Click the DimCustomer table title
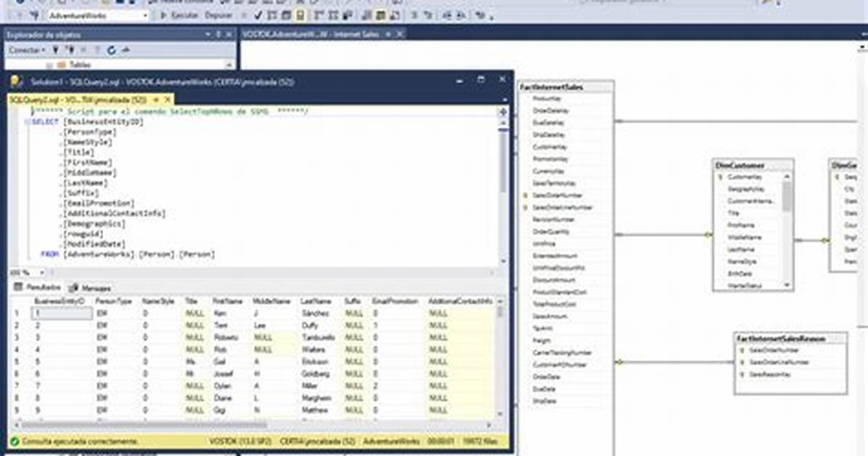The height and width of the screenshot is (456, 868). [x=740, y=165]
